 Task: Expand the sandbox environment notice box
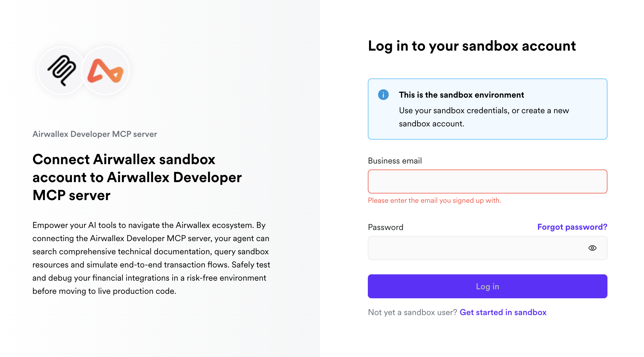tap(487, 109)
